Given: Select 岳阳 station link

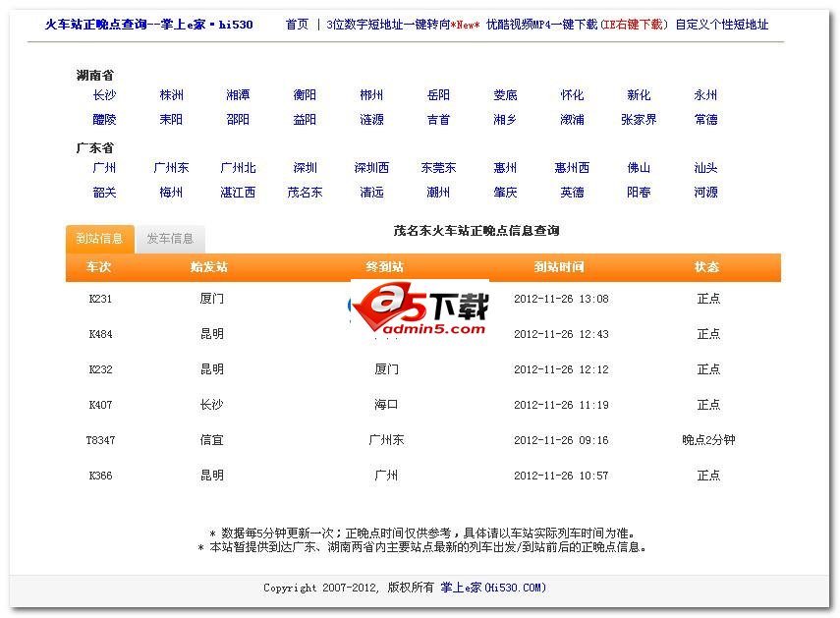Looking at the screenshot, I should 438,94.
